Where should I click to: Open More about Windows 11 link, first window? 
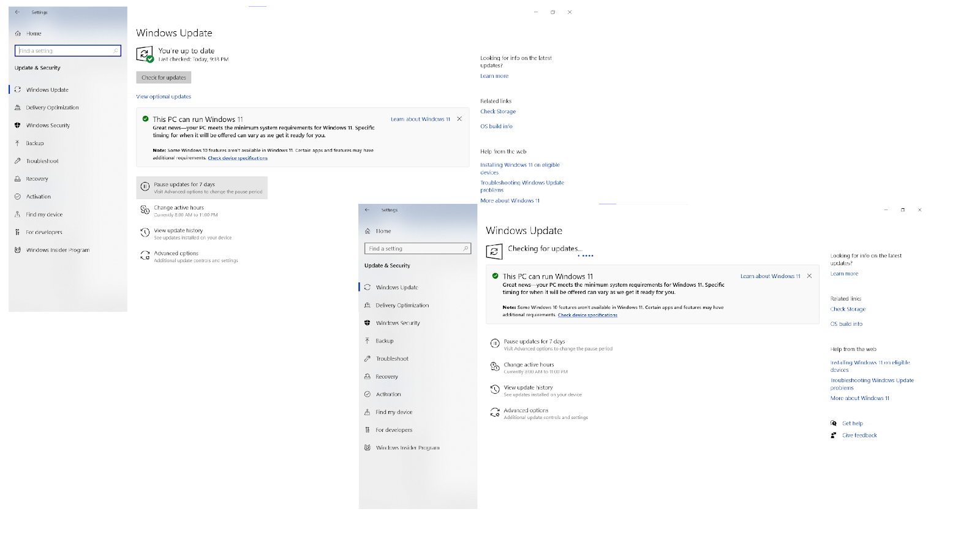click(x=510, y=201)
